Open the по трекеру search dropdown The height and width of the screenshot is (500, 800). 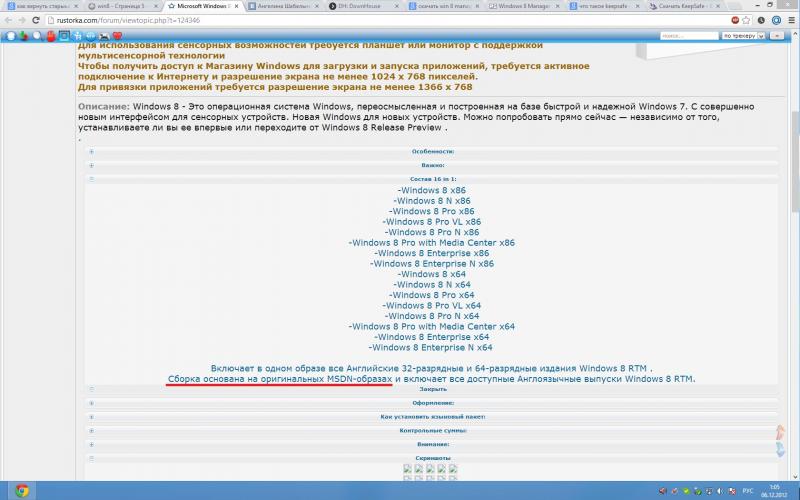743,36
